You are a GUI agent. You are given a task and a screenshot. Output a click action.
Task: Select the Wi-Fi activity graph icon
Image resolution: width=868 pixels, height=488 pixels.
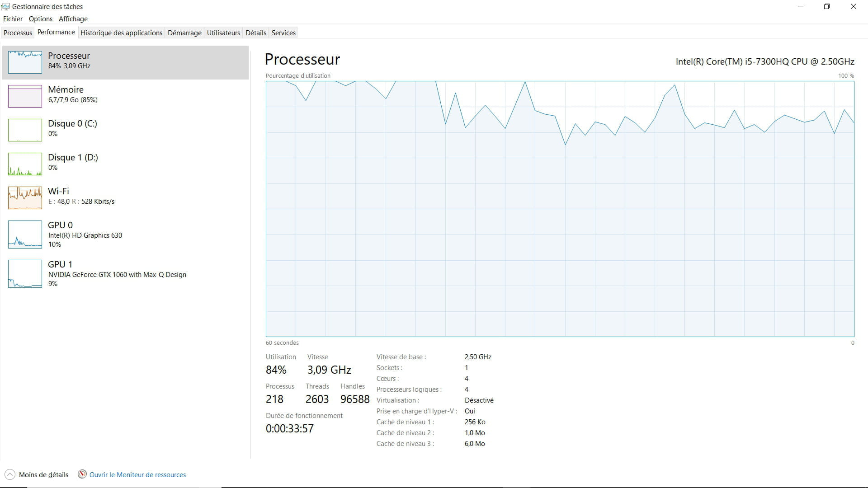[25, 198]
